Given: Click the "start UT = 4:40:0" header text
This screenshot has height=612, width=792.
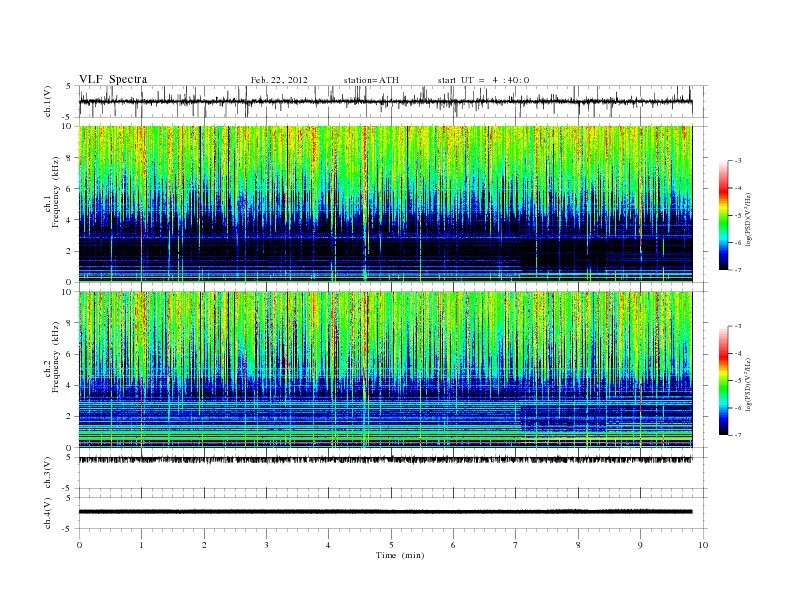Looking at the screenshot, I should [483, 80].
